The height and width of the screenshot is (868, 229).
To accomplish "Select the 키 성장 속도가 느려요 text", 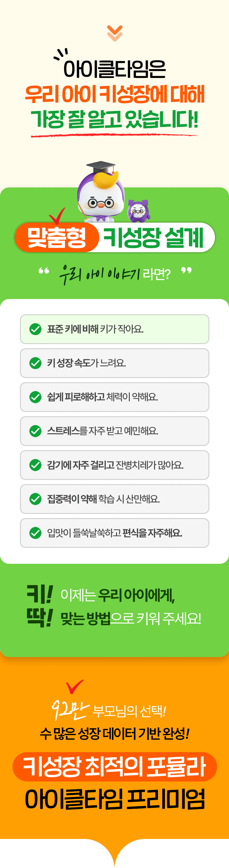I will 86,363.
